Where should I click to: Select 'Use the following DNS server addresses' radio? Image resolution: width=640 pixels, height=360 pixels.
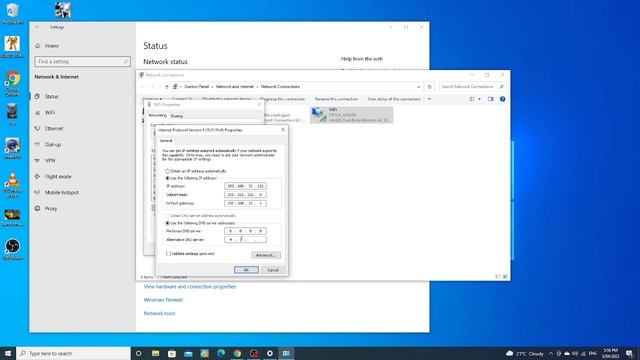tap(167, 223)
